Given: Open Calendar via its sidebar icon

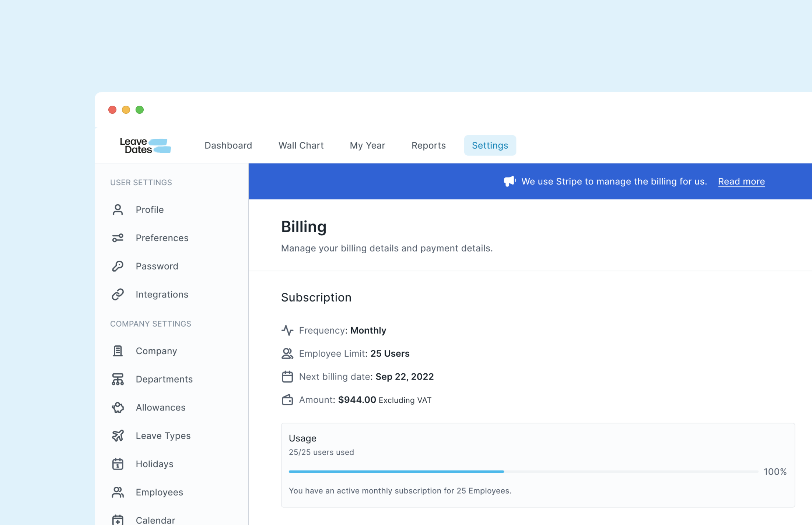Looking at the screenshot, I should coord(118,519).
